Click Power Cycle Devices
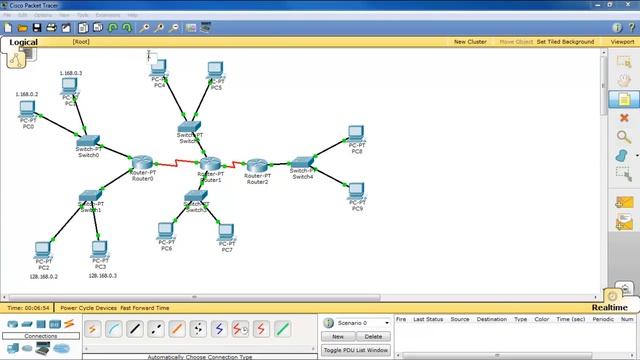The height and width of the screenshot is (360, 640). (88, 308)
